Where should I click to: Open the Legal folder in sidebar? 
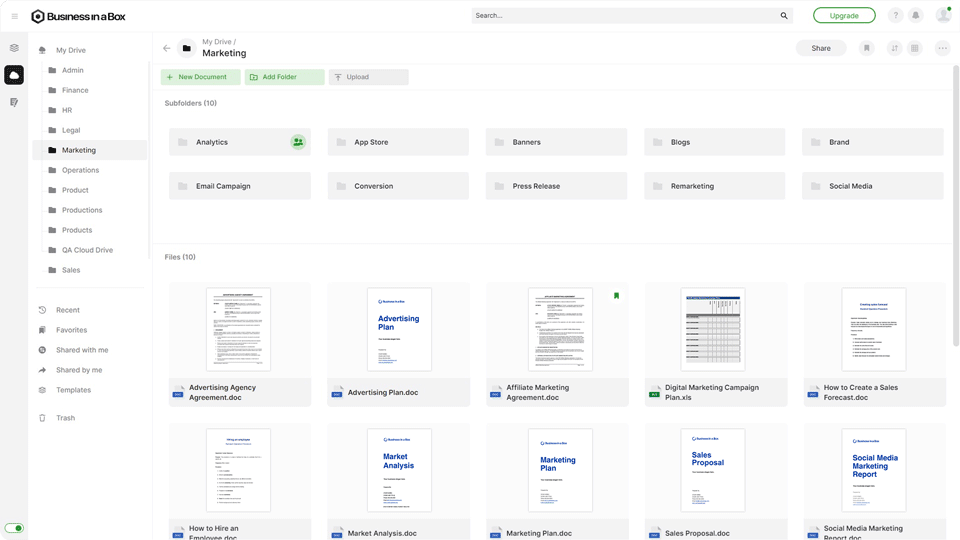click(x=71, y=130)
